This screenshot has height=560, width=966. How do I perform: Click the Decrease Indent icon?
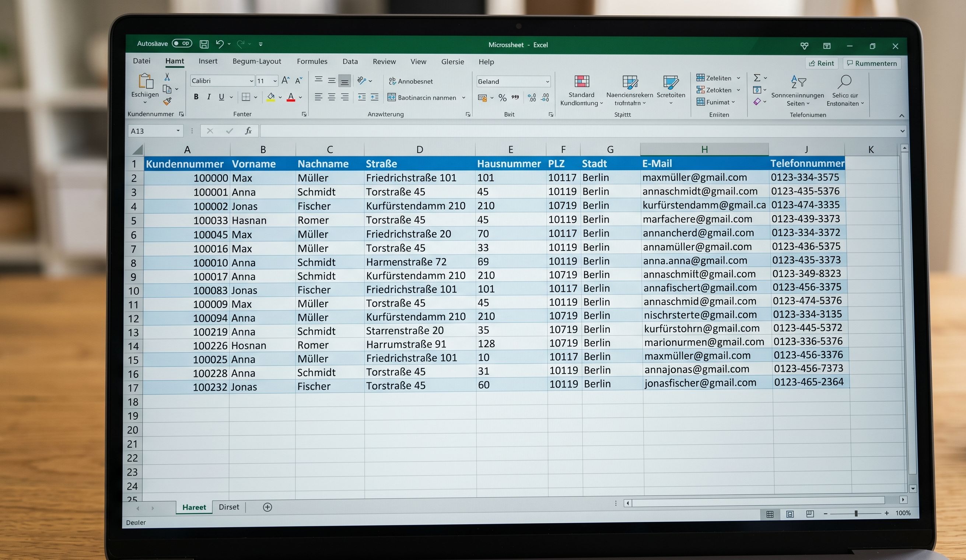point(361,97)
